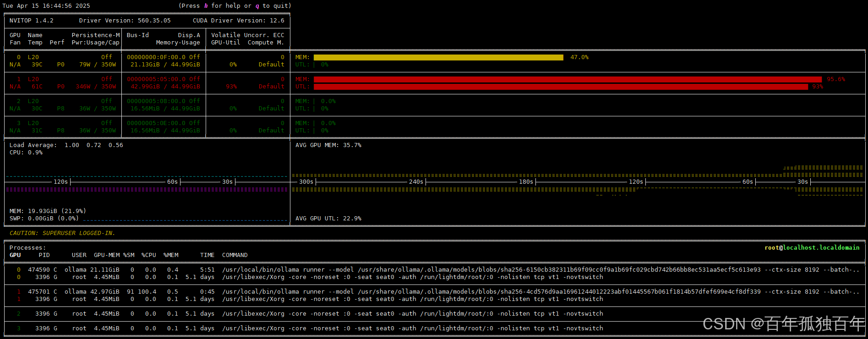Viewport: 868px width, 339px height.
Task: Select GPU 1 temperature '61C'
Action: click(x=37, y=87)
